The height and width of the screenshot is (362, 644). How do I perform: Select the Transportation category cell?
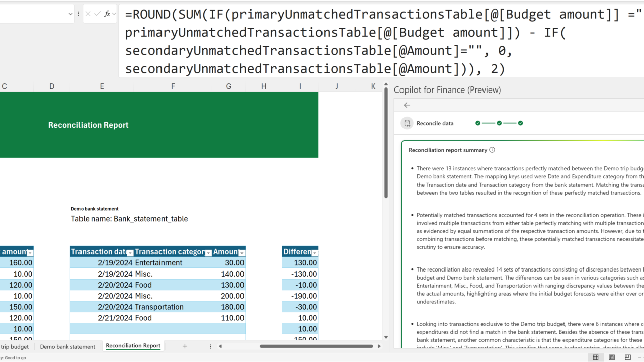(x=173, y=307)
